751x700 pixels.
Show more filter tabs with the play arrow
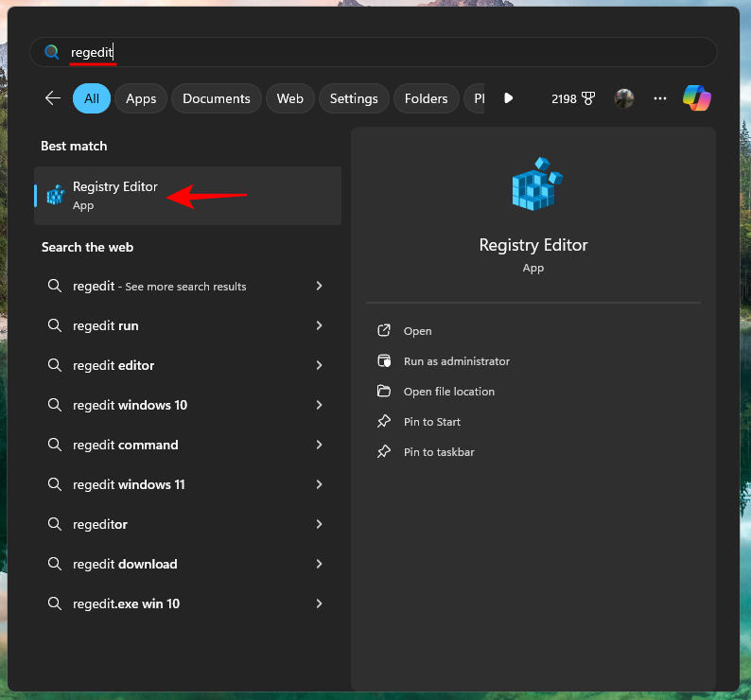click(509, 98)
